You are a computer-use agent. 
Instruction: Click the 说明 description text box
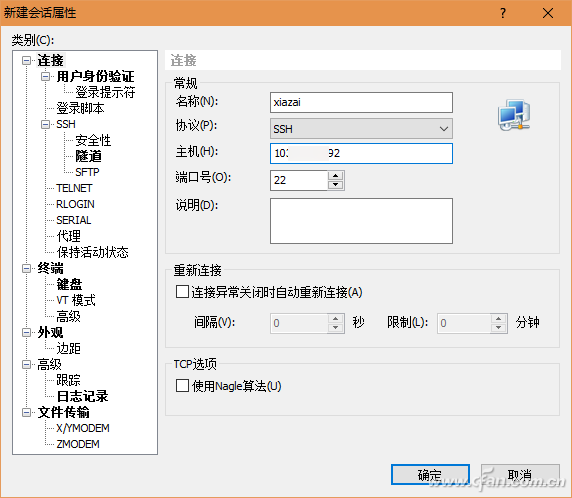[x=361, y=221]
